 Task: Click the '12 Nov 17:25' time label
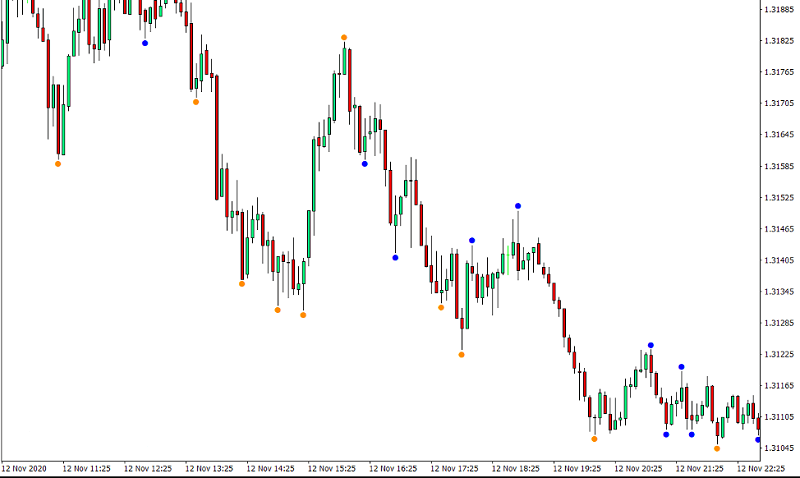454,468
